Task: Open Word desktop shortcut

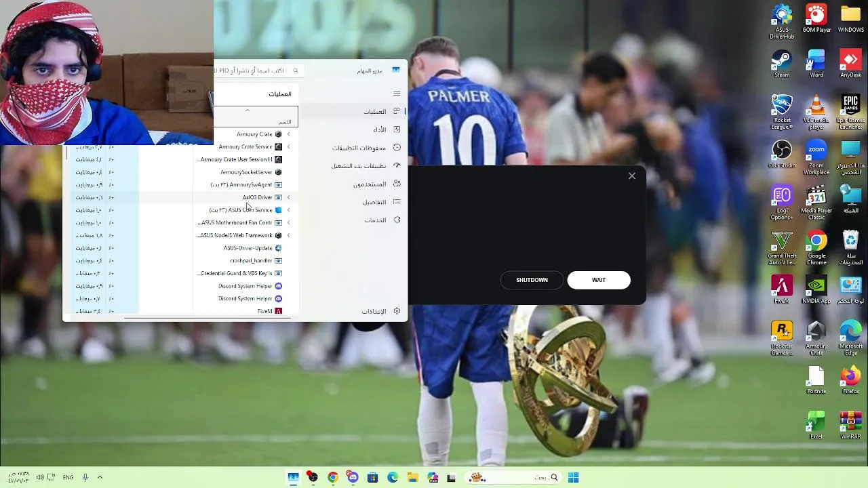Action: pos(816,64)
